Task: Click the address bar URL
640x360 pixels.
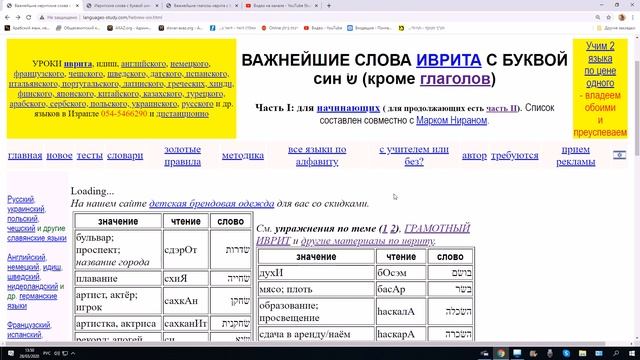Action: tap(123, 18)
